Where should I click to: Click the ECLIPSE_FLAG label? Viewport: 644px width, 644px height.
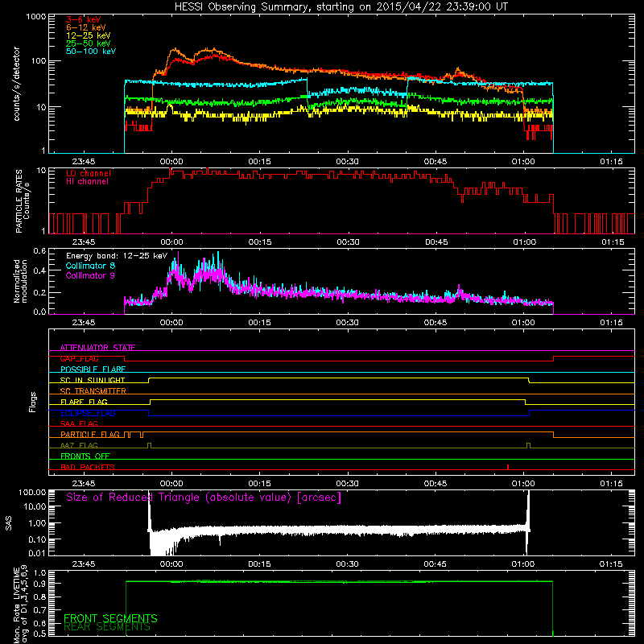pos(88,413)
